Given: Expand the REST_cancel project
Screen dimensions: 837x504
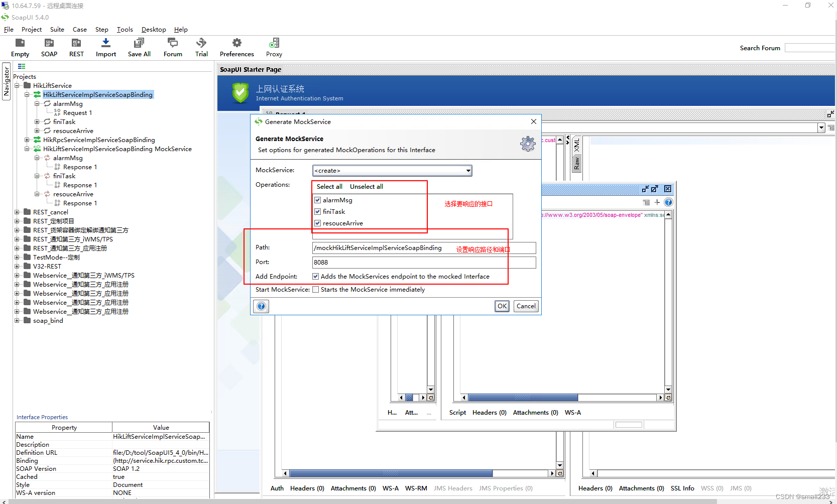Looking at the screenshot, I should [17, 212].
